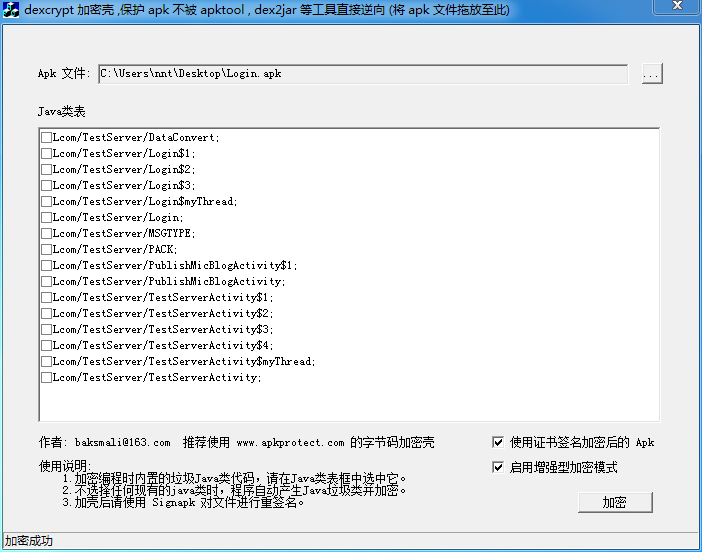
Task: Check Lcom/TestServer/Login$myThread class
Action: [x=46, y=201]
